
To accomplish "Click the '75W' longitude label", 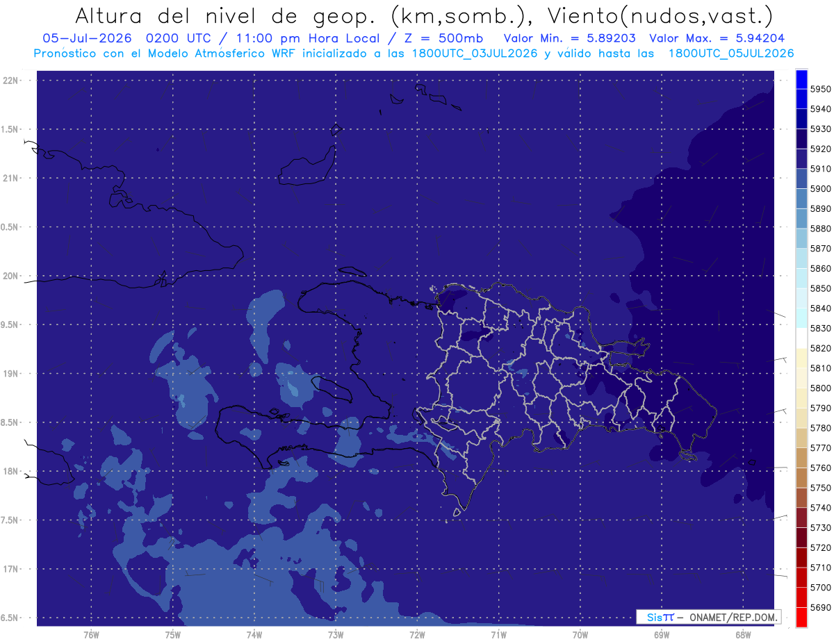I will click(172, 634).
